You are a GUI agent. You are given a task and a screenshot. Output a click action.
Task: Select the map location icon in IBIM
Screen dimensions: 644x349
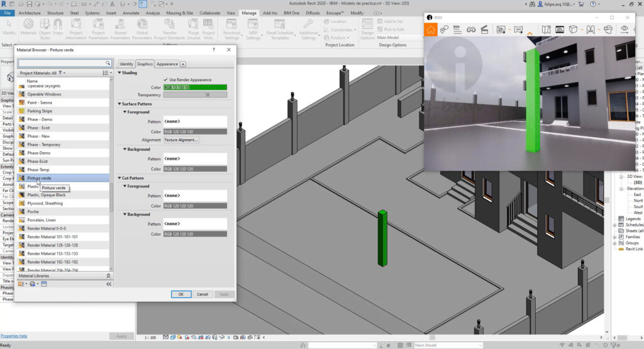[x=546, y=30]
